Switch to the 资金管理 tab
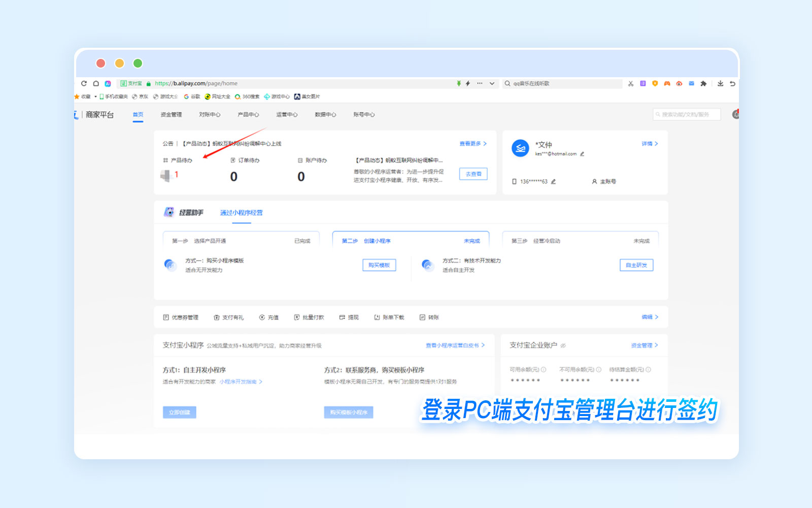812x508 pixels. [171, 115]
